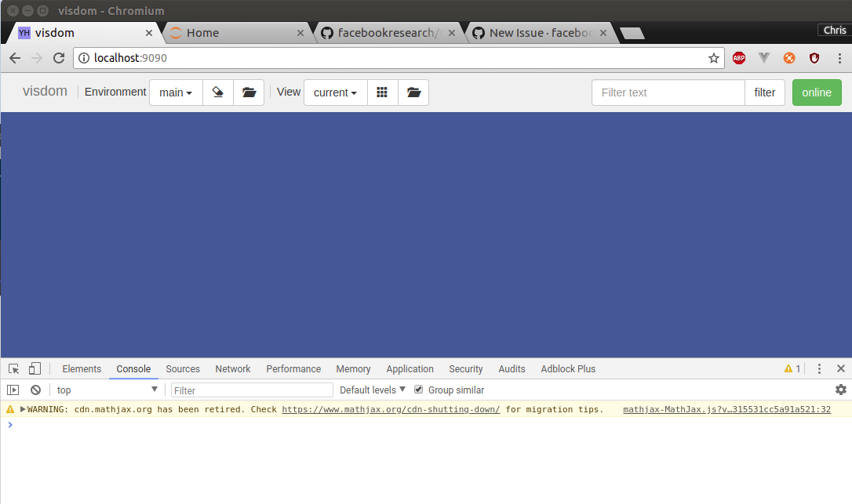
Task: Open the main environment dropdown
Action: pos(176,92)
